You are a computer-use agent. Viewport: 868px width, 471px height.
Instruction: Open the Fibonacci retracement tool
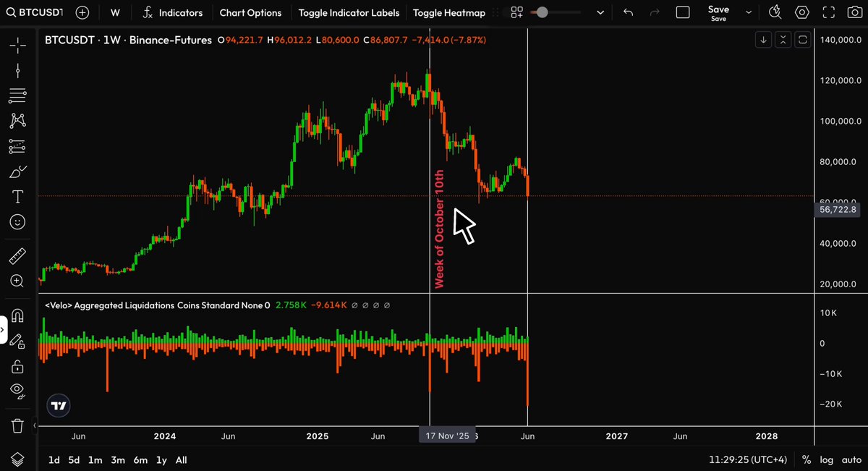point(18,96)
